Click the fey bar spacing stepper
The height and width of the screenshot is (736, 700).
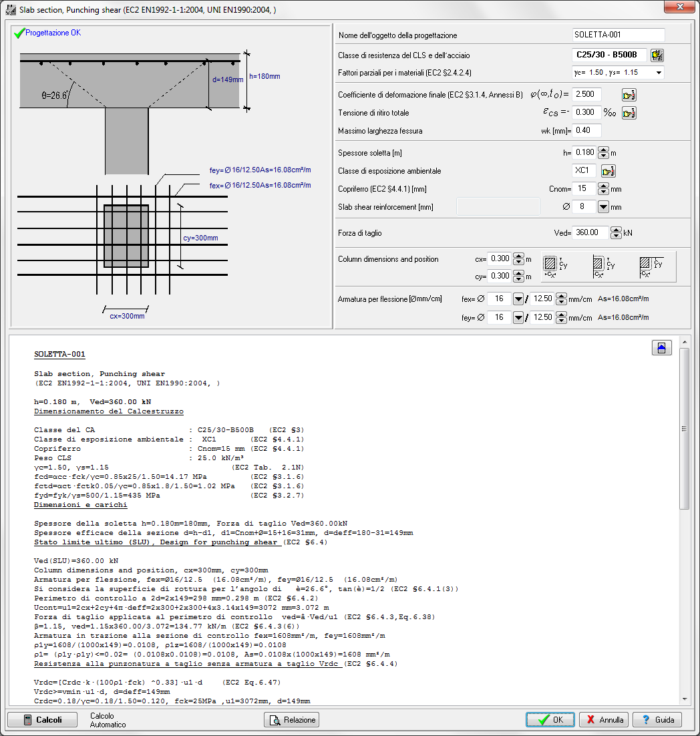[x=561, y=318]
